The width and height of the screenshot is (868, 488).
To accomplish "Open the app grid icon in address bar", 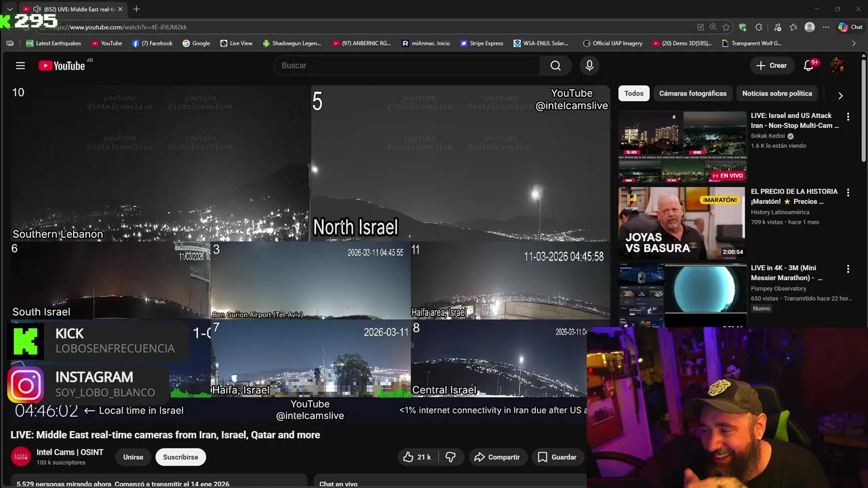I will point(701,27).
